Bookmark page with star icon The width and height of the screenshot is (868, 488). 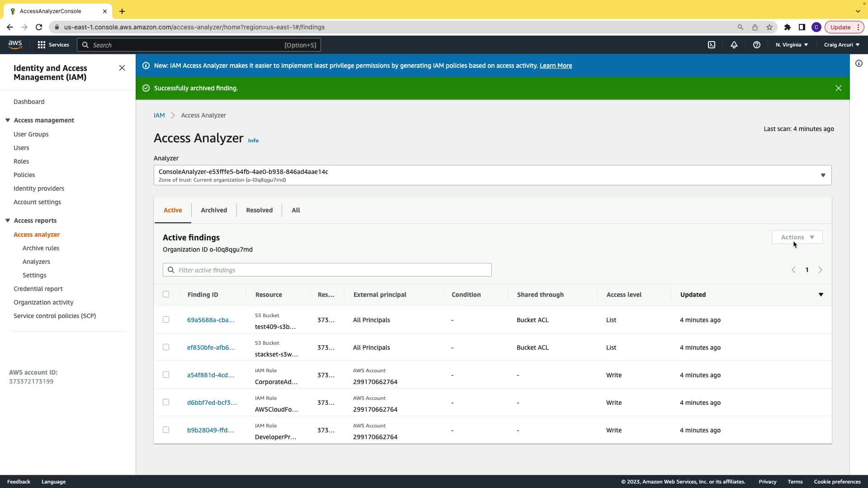click(769, 27)
